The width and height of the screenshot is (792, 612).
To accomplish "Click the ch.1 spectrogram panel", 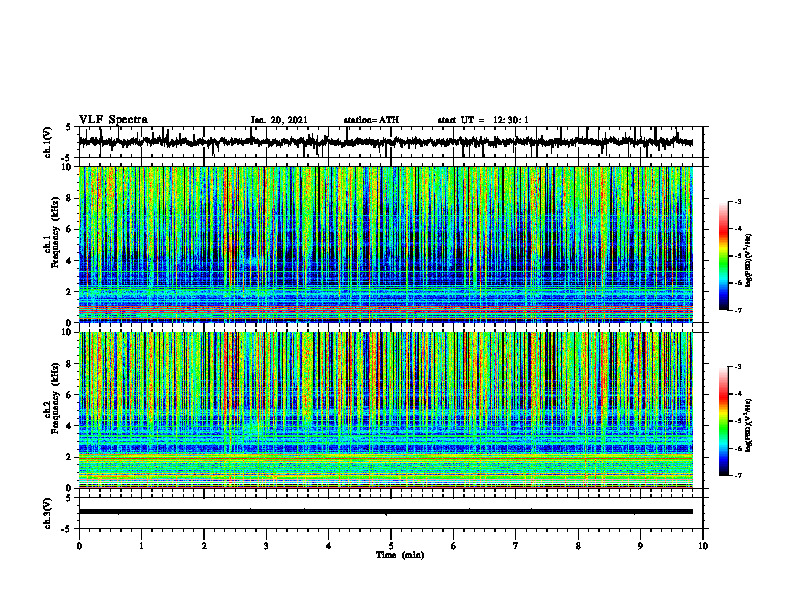I will tap(385, 244).
